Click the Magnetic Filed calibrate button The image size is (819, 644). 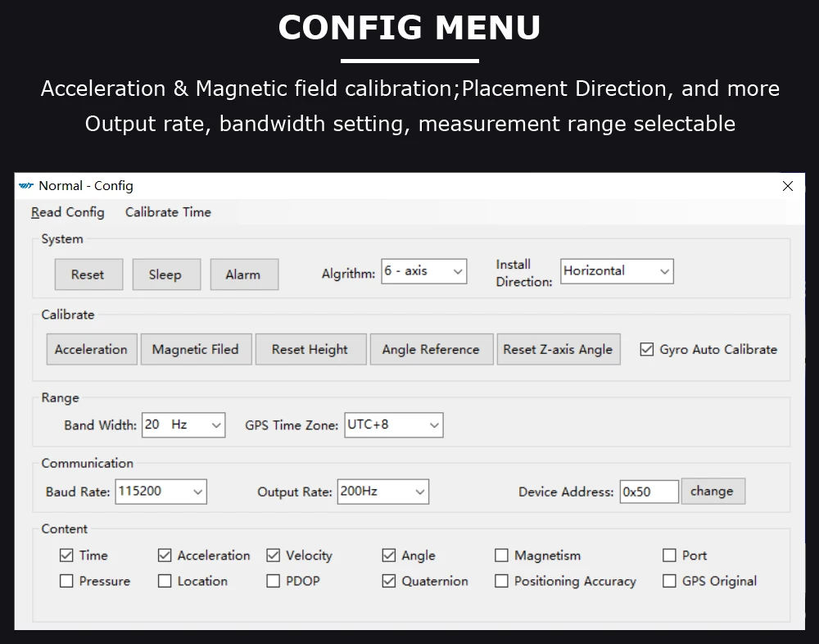coord(195,349)
